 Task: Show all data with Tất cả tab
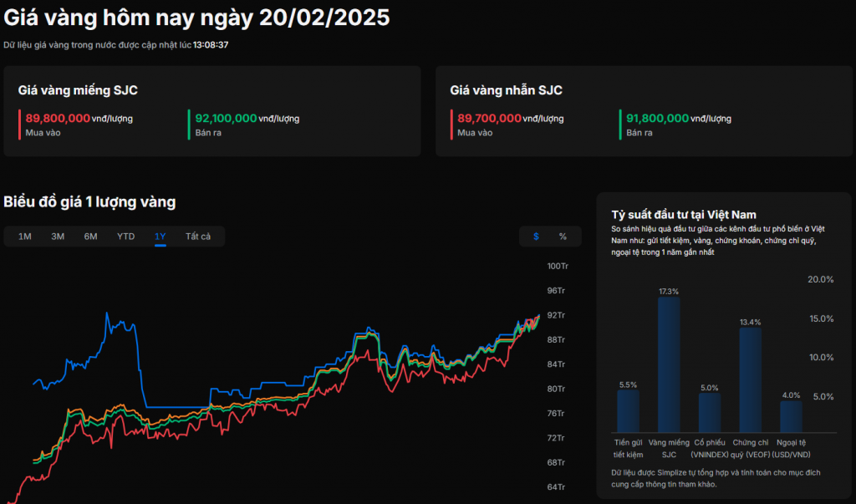[x=198, y=237]
